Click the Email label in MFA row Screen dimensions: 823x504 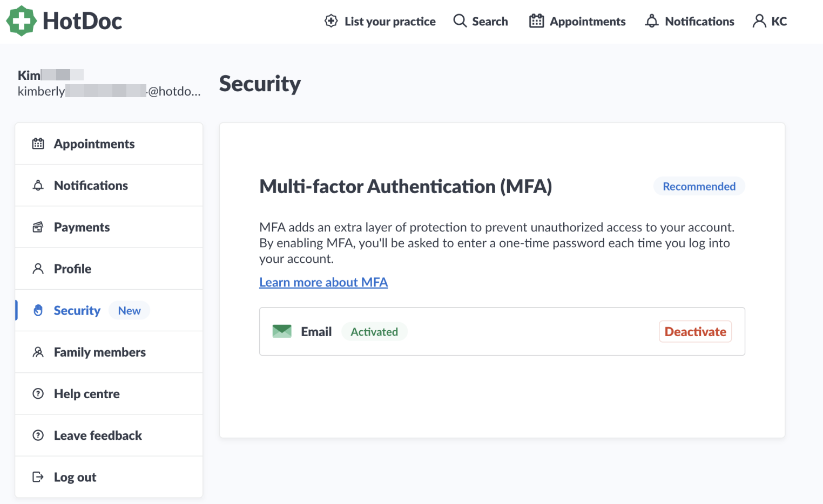click(x=316, y=331)
